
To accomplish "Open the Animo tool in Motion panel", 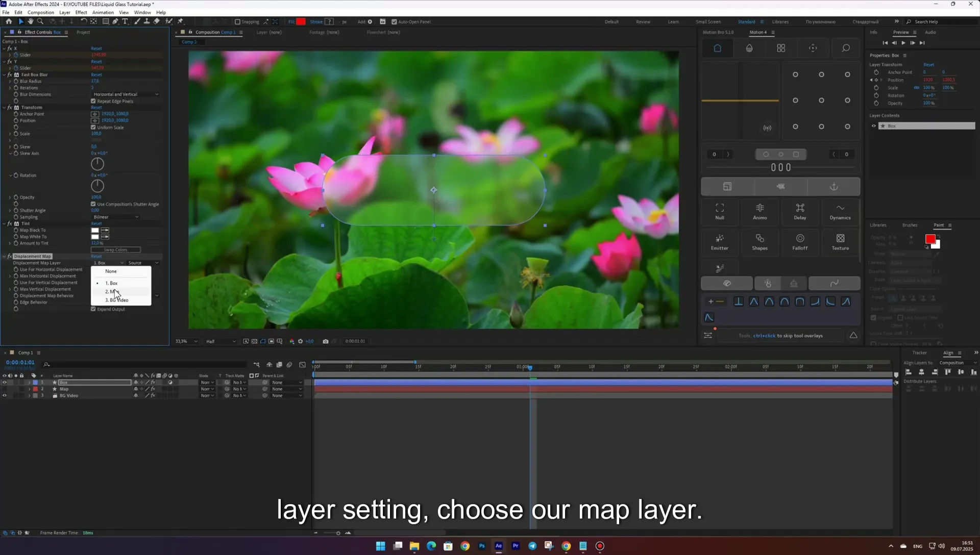I will tap(759, 211).
